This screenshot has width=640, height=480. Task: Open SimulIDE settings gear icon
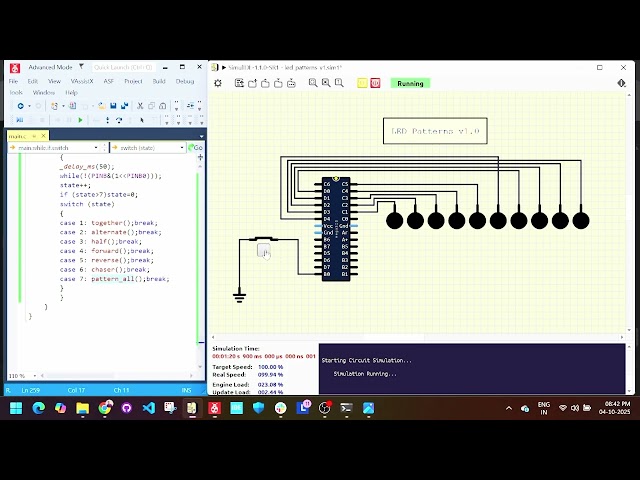(218, 83)
